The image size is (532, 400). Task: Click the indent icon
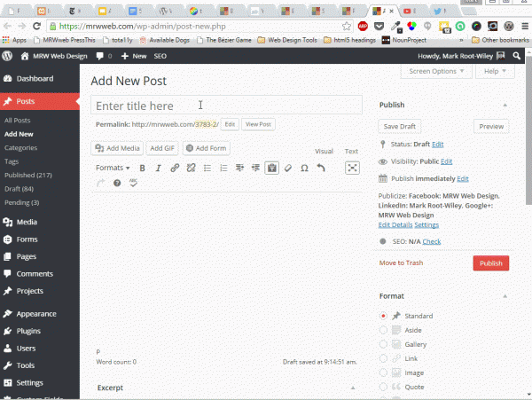(x=256, y=168)
